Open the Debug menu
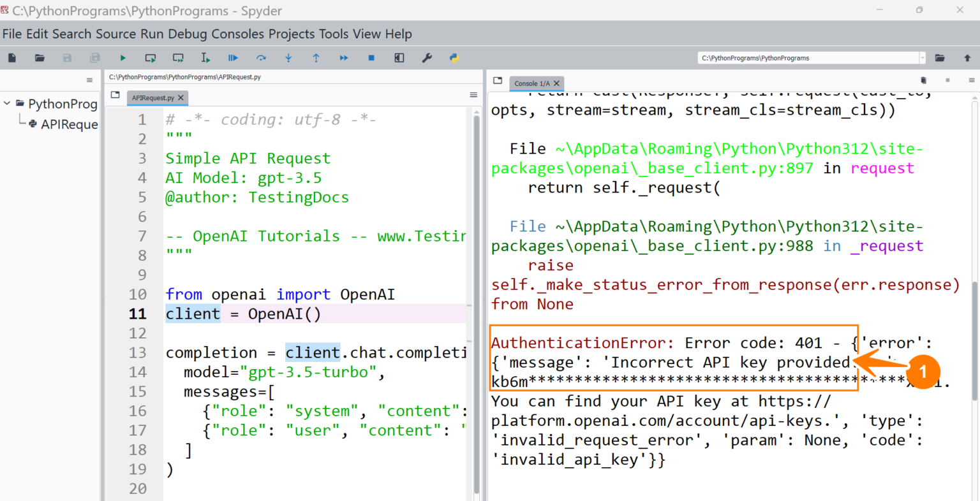The image size is (980, 501). [x=188, y=34]
